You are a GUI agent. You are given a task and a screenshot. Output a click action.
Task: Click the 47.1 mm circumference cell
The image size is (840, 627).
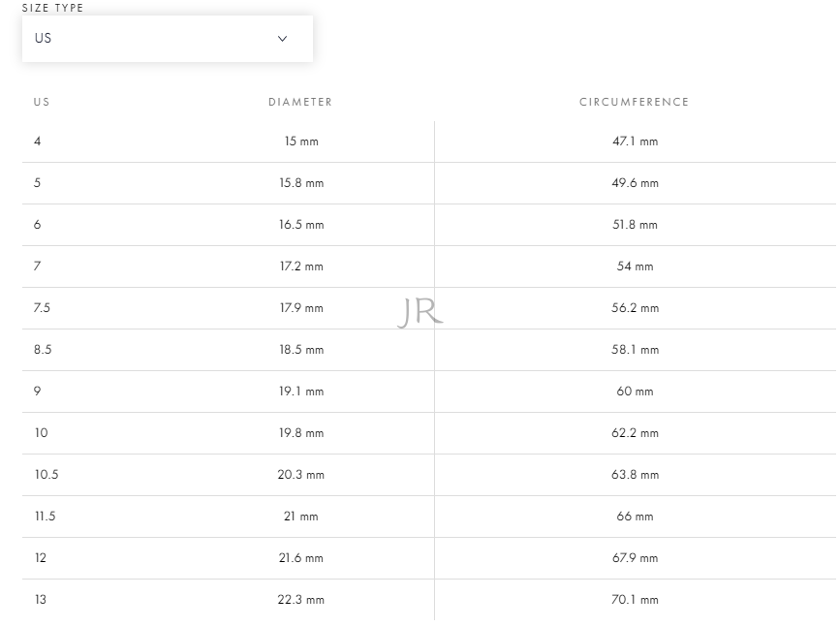[635, 141]
